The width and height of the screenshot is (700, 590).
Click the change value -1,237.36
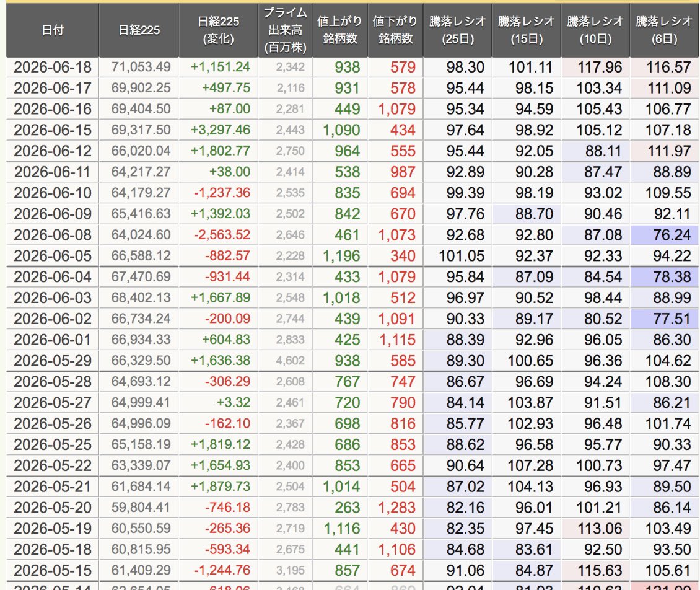point(222,193)
